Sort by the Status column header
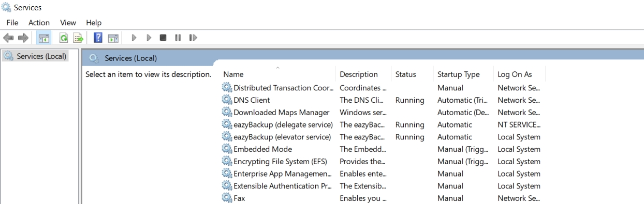Viewport: 644px width, 204px height. pyautogui.click(x=413, y=74)
